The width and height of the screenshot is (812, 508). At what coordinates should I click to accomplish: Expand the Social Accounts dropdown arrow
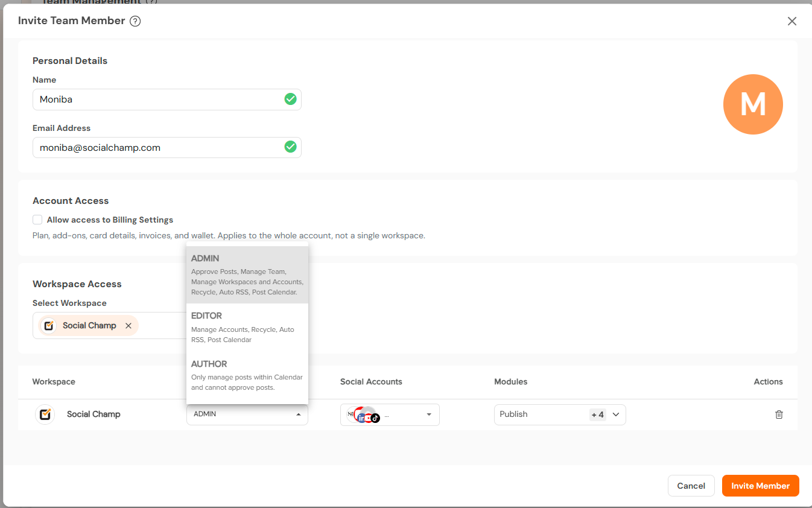click(429, 415)
